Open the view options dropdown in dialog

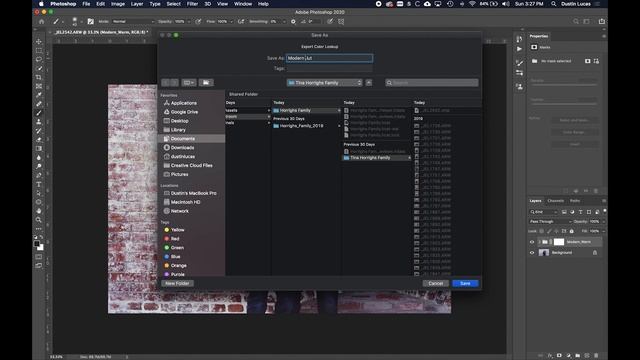(x=189, y=83)
